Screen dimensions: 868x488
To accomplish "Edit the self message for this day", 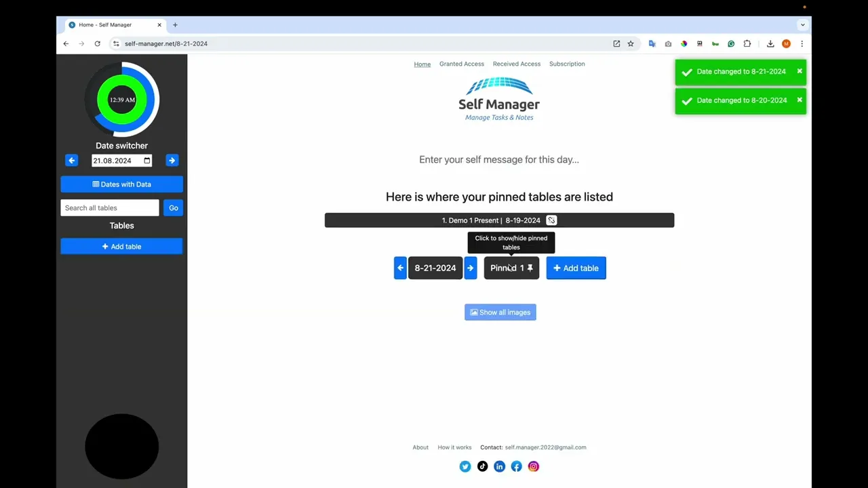I will tap(499, 160).
